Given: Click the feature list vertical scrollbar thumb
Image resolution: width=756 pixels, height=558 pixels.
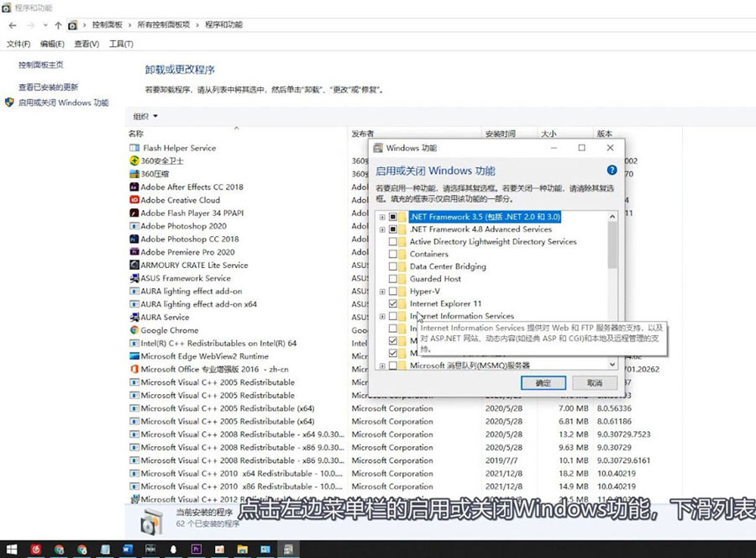Looking at the screenshot, I should click(x=612, y=245).
